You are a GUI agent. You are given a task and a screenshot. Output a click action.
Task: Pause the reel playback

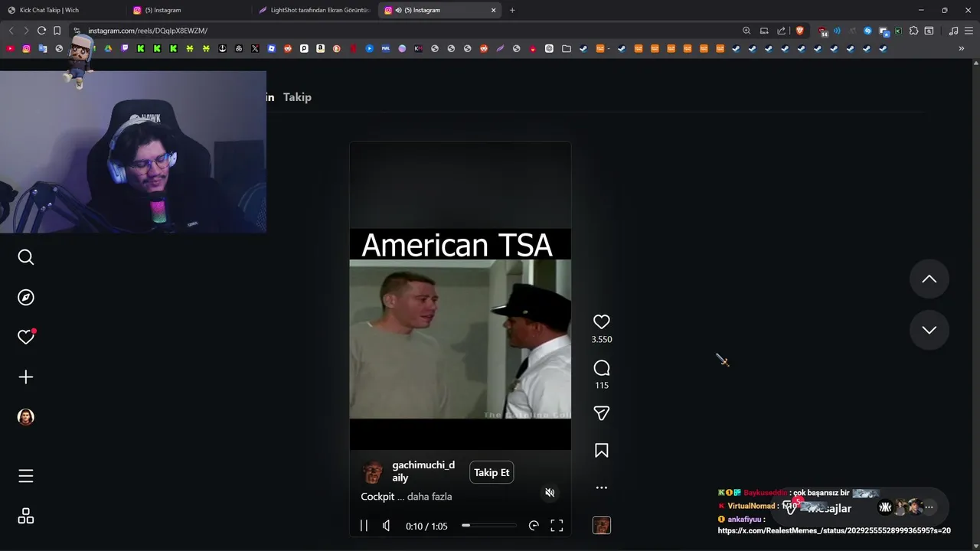pos(364,526)
